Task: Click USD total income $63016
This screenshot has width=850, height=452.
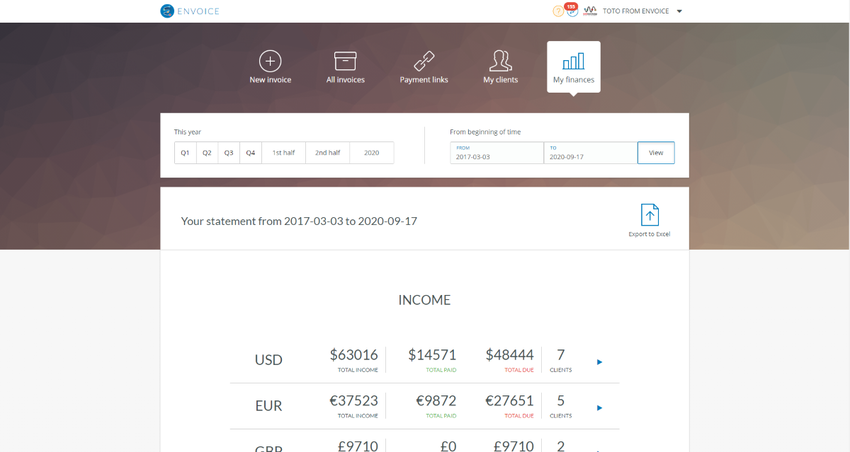Action: point(353,355)
